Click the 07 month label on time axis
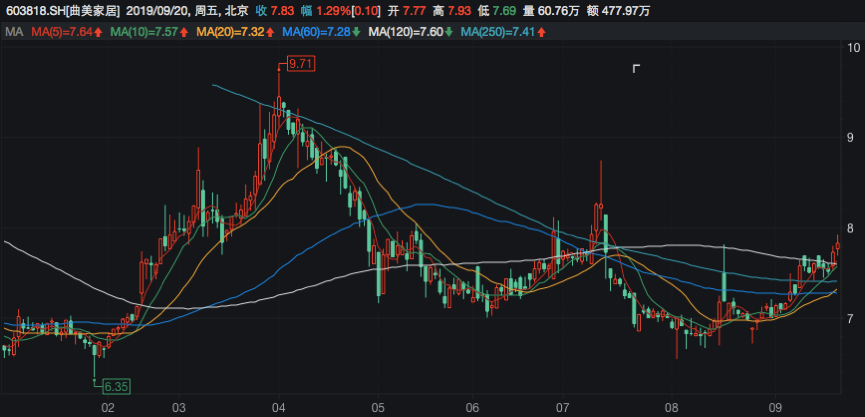Image resolution: width=865 pixels, height=417 pixels. 562,407
